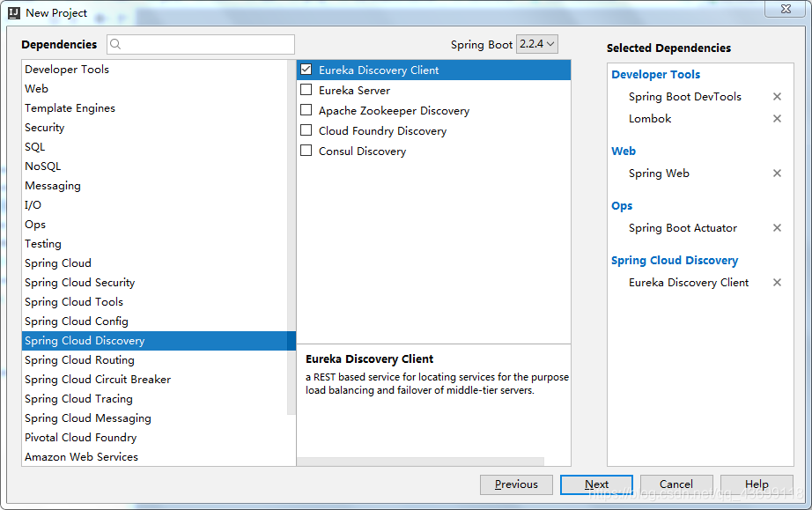Click the description horizontal scrollbar
The image size is (812, 510).
pos(420,462)
